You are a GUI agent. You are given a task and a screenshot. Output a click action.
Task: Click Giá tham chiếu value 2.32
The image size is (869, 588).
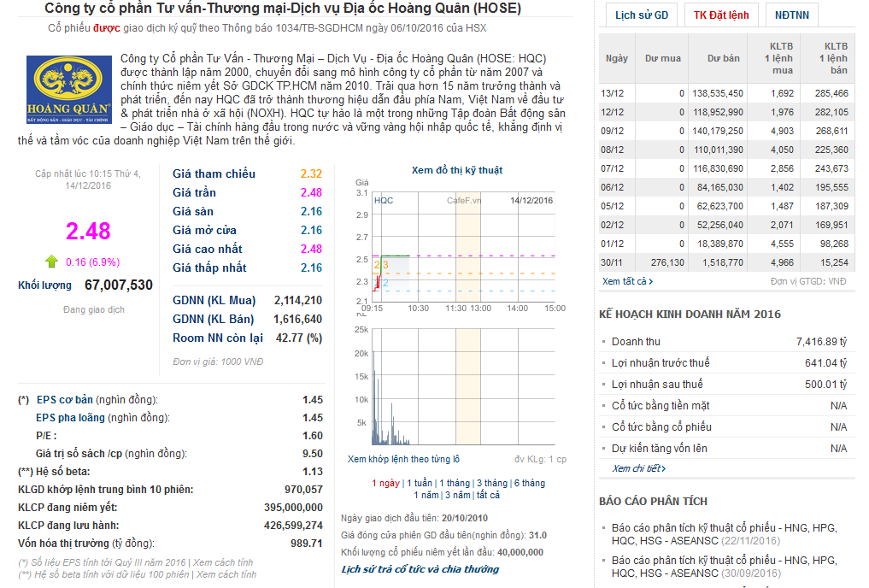[x=312, y=173]
